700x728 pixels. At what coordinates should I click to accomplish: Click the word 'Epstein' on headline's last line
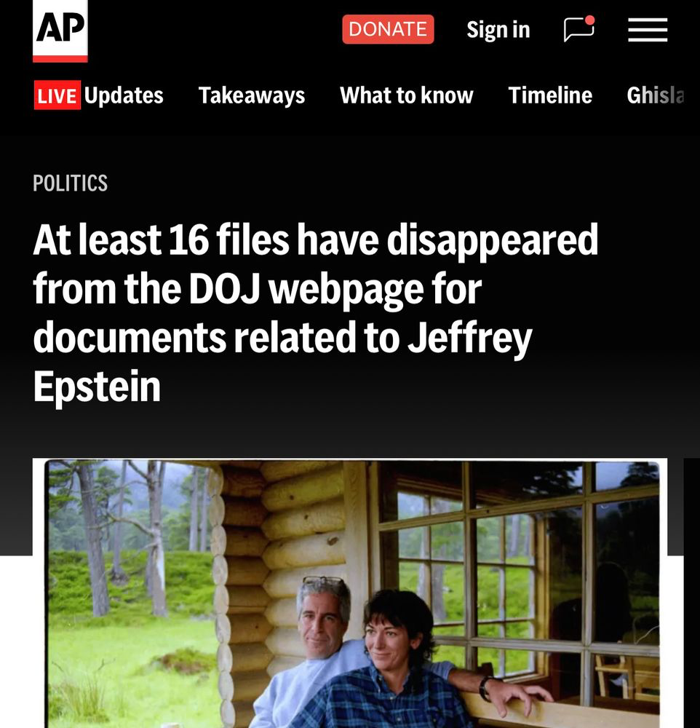97,387
